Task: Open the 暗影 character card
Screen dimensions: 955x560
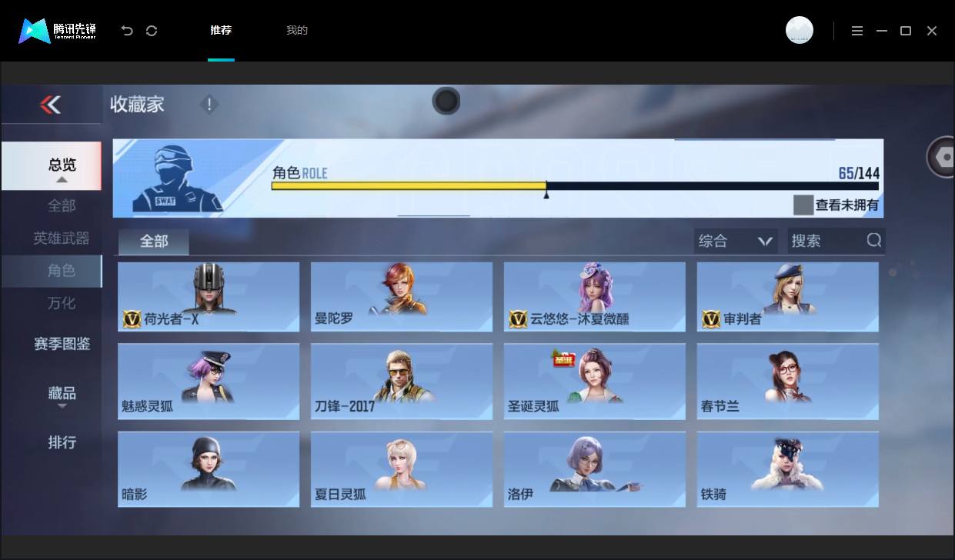Action: coord(209,469)
